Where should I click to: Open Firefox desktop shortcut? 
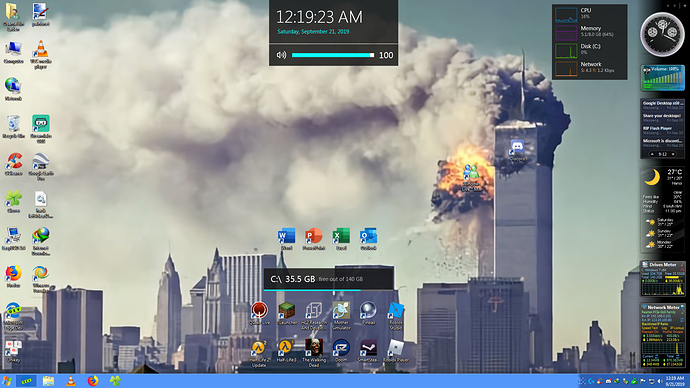point(13,276)
